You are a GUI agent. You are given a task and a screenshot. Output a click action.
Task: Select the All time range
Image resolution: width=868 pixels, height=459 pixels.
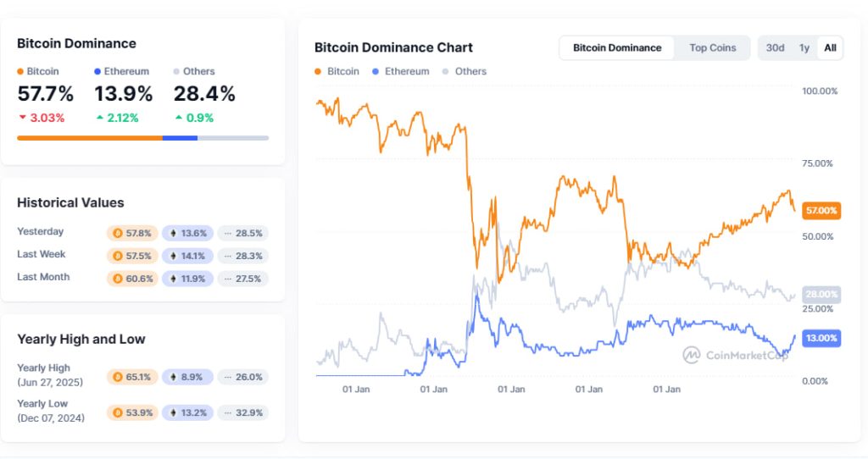click(x=830, y=47)
